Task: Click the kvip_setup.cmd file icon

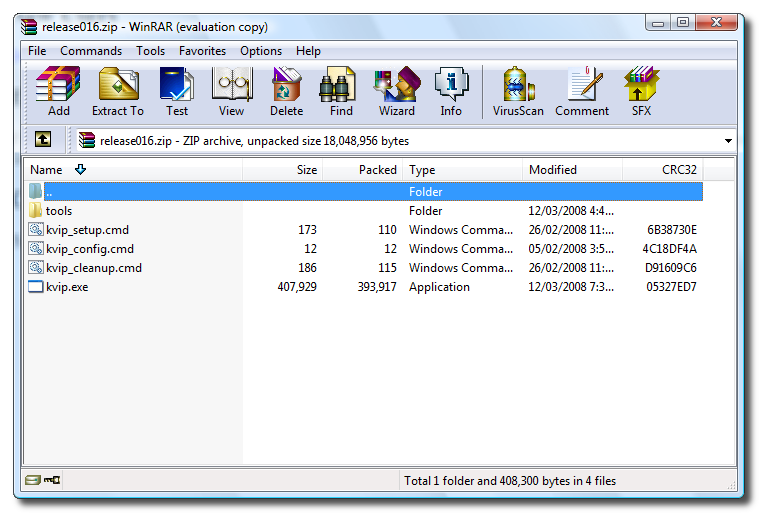Action: pos(36,229)
